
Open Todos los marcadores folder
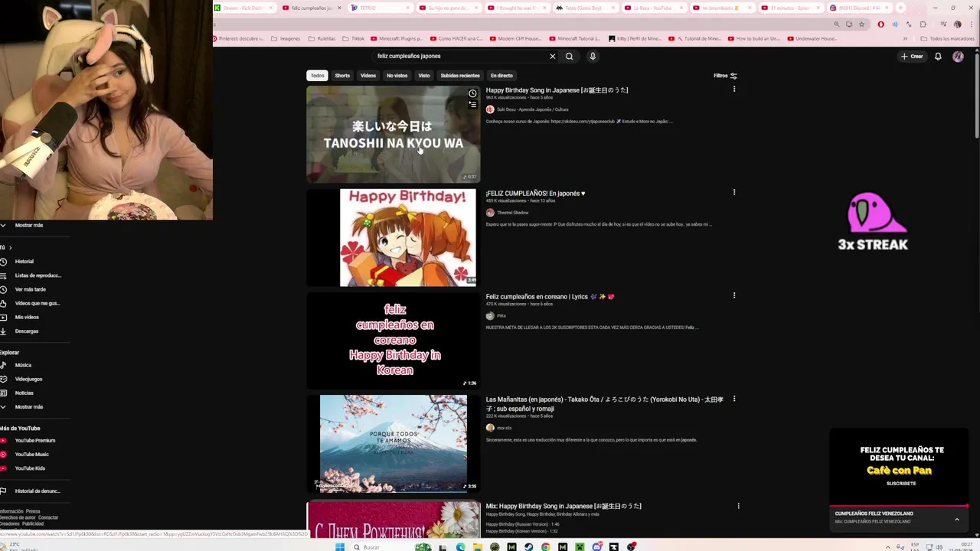947,38
